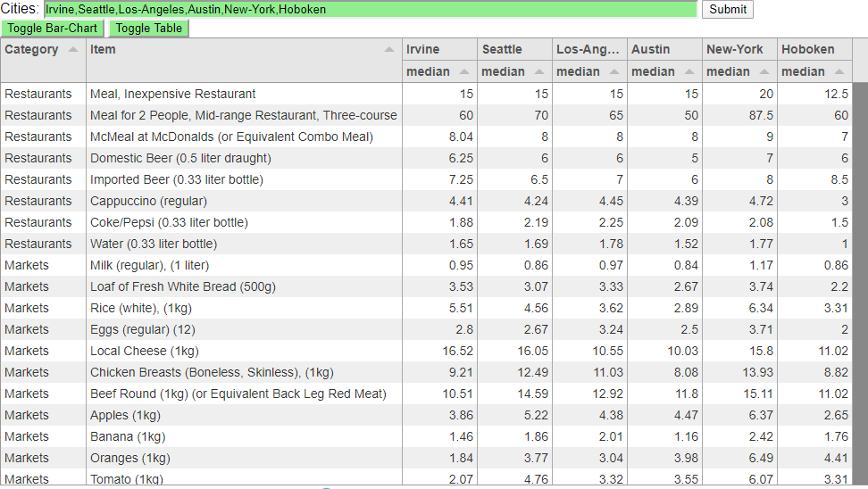
Task: Select the New-York column header
Action: [x=739, y=49]
